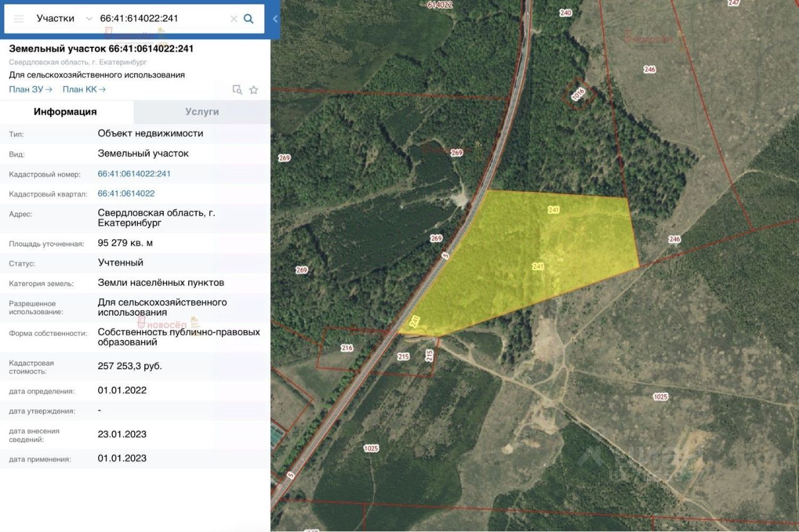
Task: Click parcel label 1016 on the map
Action: [x=578, y=94]
